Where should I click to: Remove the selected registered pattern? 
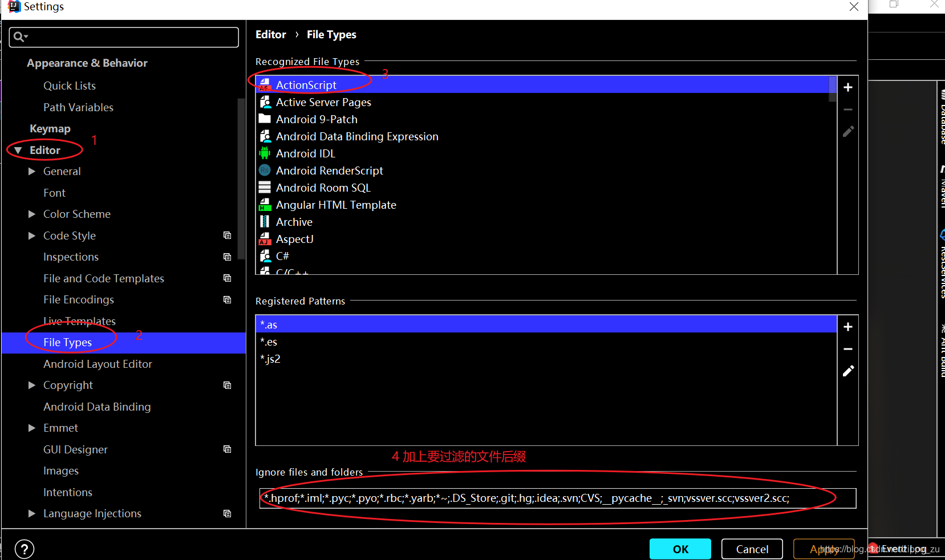(x=848, y=349)
